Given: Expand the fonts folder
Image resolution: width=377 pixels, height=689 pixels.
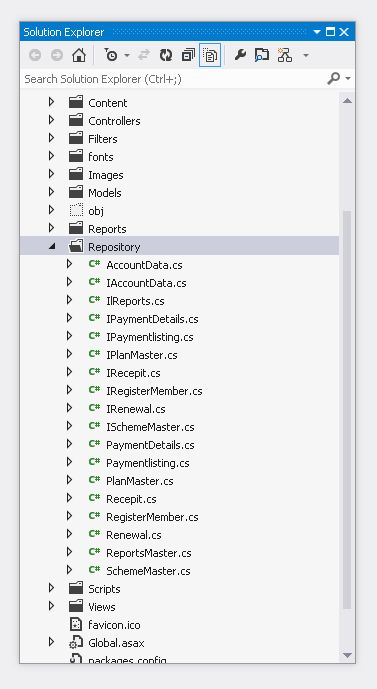Looking at the screenshot, I should pyautogui.click(x=51, y=156).
